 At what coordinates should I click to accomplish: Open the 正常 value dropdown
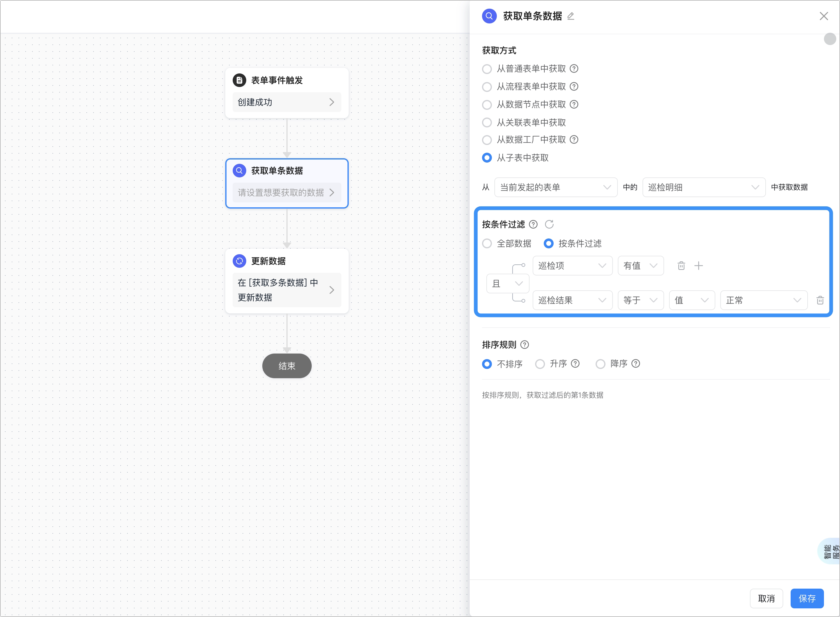tap(763, 300)
